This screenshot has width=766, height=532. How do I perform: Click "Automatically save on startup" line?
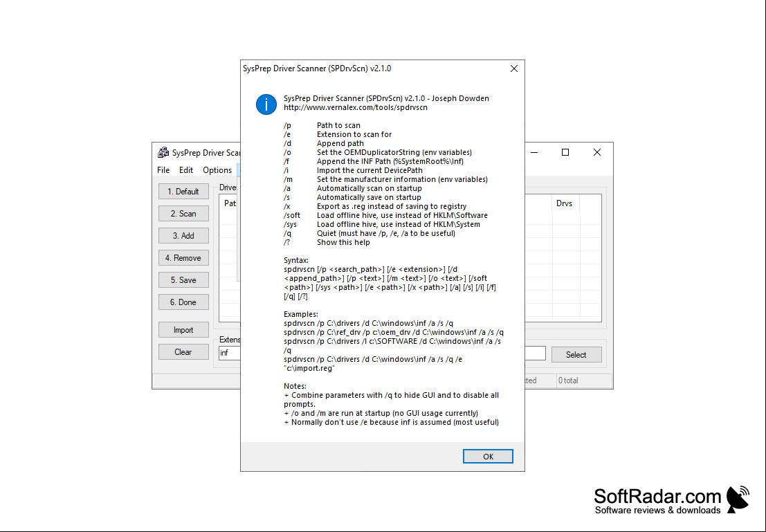click(x=369, y=197)
